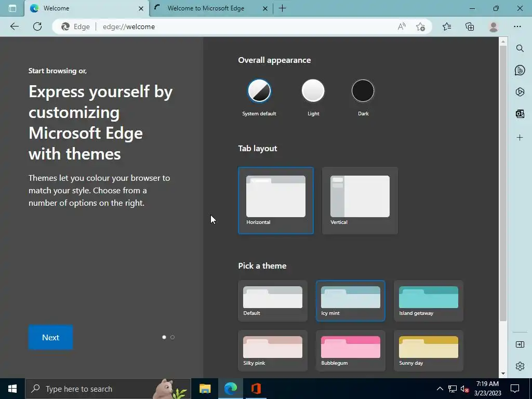The height and width of the screenshot is (399, 532).
Task: Open the Favorites list icon
Action: point(447,26)
